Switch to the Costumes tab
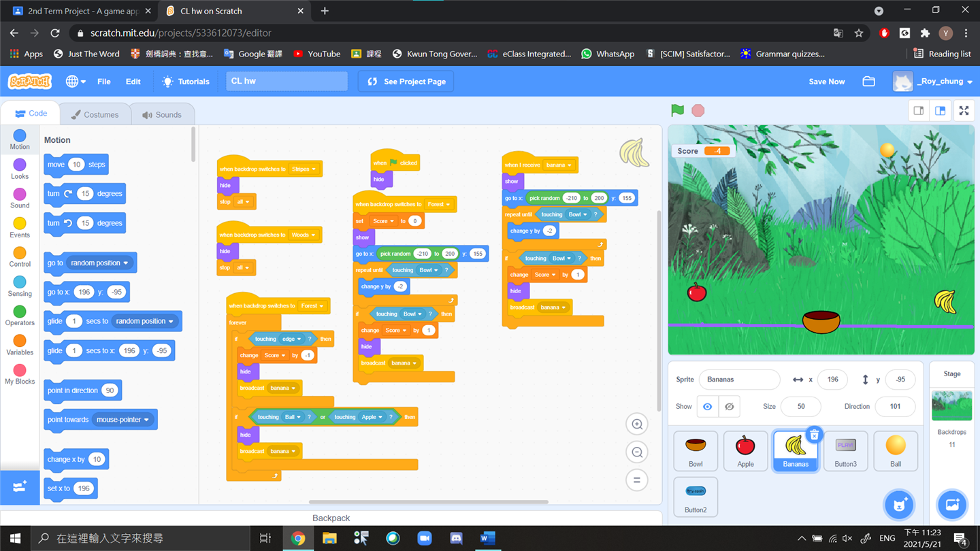The height and width of the screenshot is (551, 980). pyautogui.click(x=95, y=114)
